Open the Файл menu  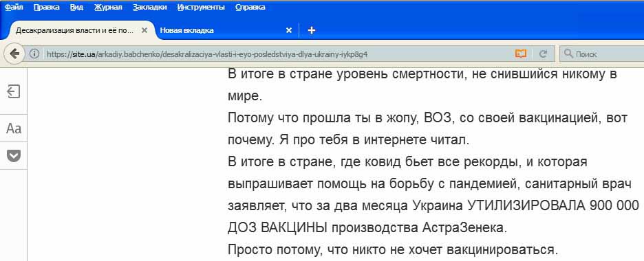click(14, 7)
